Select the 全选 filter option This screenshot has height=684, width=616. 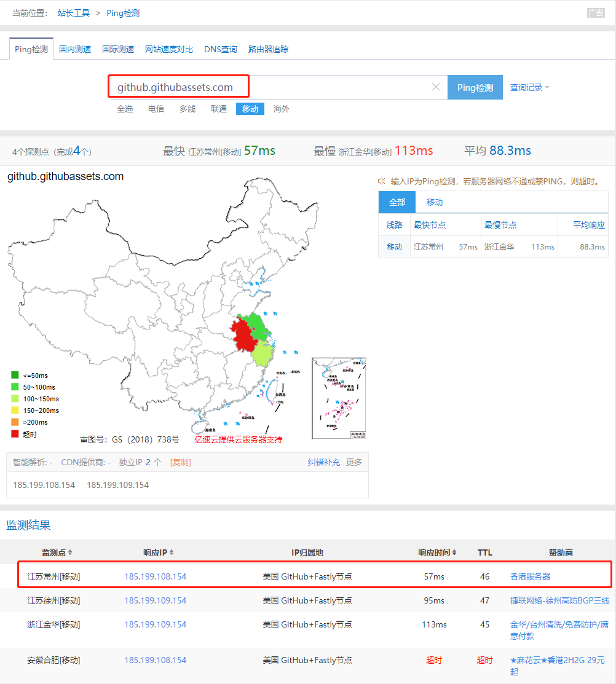(x=125, y=109)
